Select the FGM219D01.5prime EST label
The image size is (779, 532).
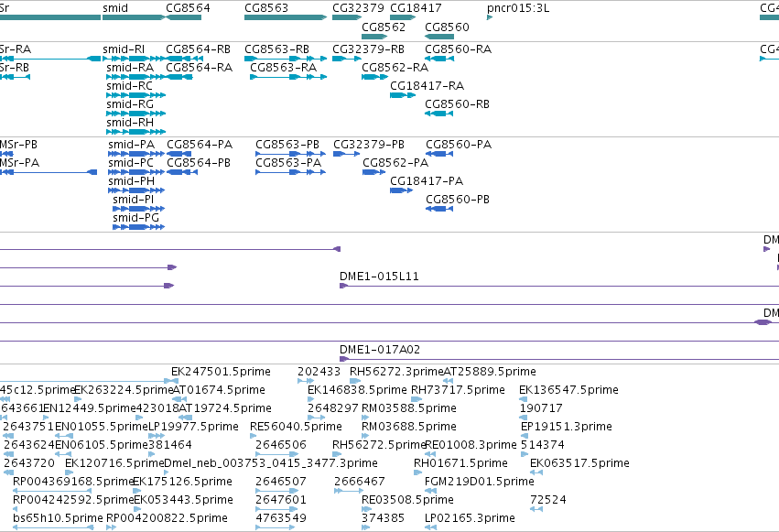click(x=480, y=482)
